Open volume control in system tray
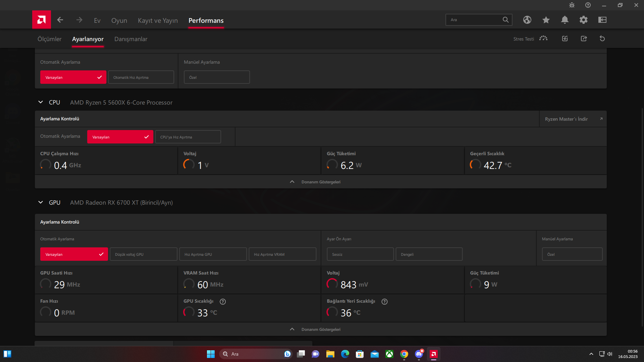644x362 pixels. pos(610,354)
